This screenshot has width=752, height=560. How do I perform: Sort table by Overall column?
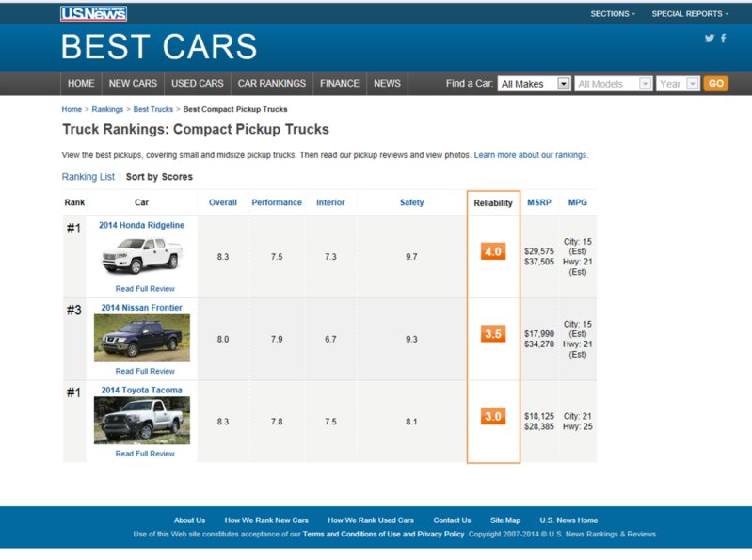tap(223, 202)
